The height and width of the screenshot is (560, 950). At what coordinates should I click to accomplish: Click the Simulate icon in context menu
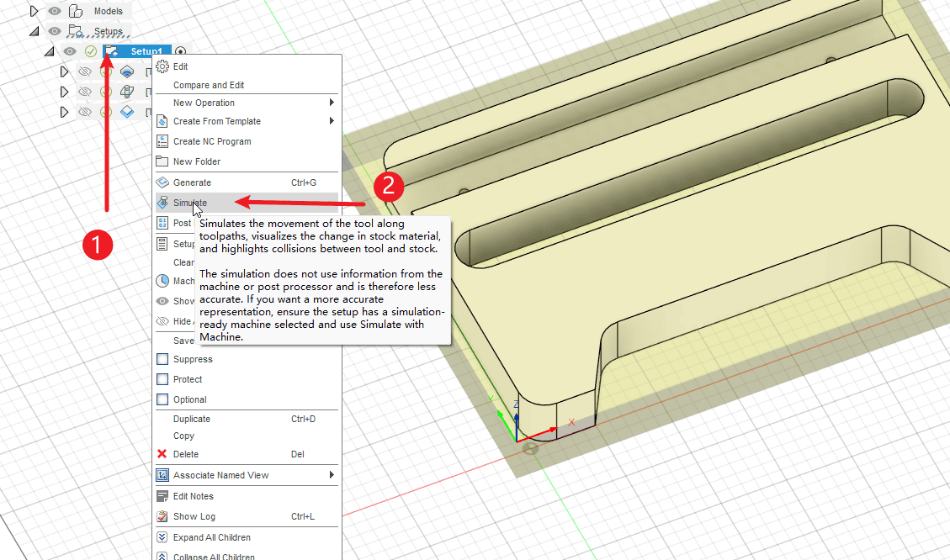[x=162, y=203]
